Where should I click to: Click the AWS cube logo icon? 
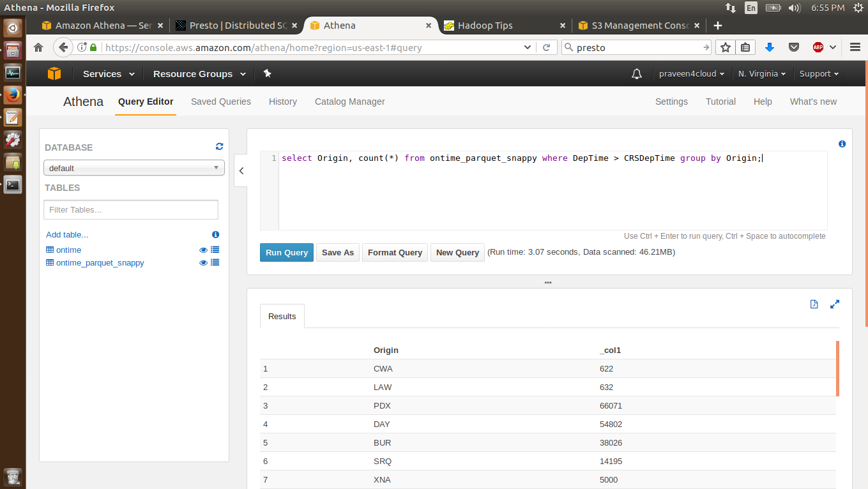54,73
